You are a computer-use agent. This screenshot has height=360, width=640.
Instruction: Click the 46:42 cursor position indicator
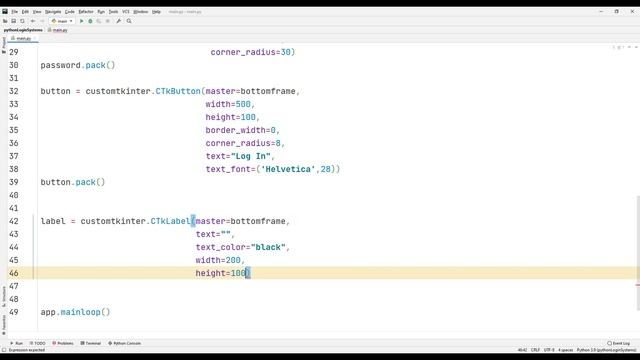pyautogui.click(x=522, y=350)
